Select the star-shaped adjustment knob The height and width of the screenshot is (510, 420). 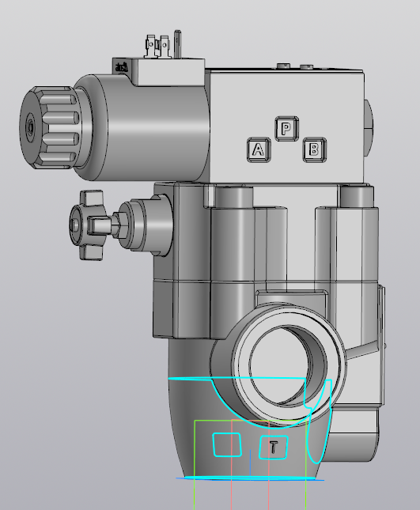click(89, 225)
